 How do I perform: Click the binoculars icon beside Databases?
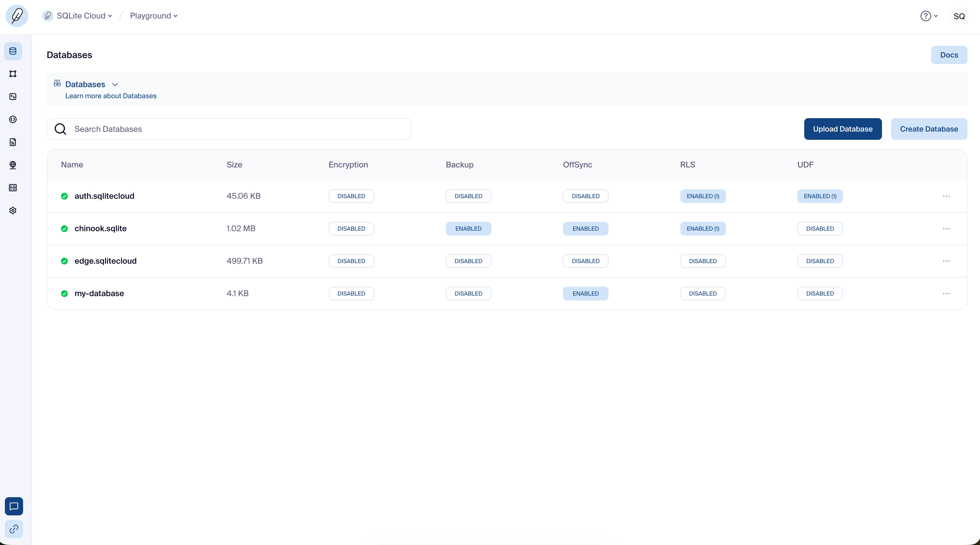pos(57,83)
